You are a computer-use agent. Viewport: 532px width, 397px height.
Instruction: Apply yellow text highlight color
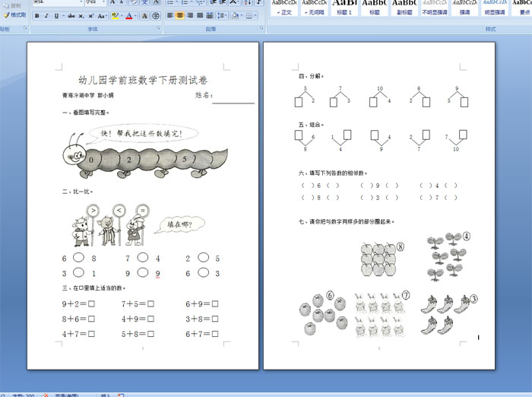(115, 16)
